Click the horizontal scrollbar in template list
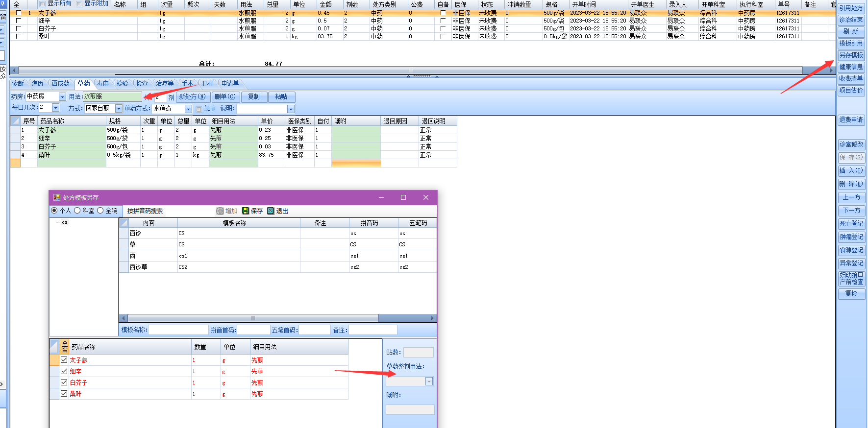Image resolution: width=868 pixels, height=428 pixels. click(253, 318)
